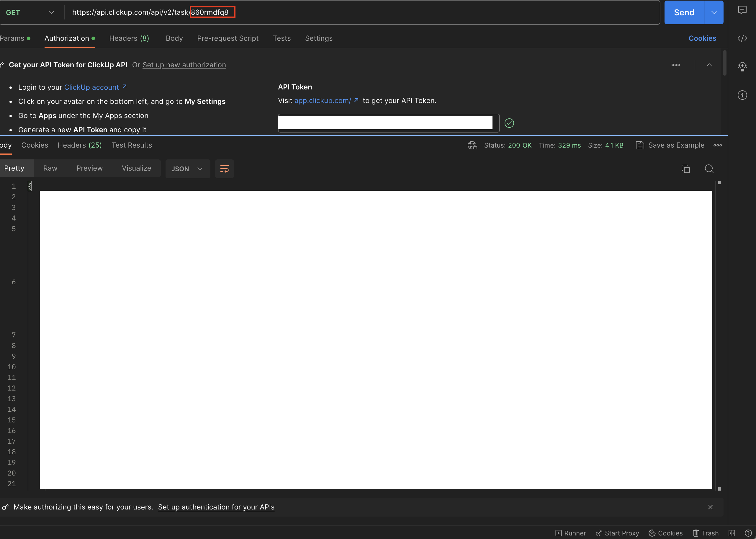Toggle the Cookies panel
The image size is (756, 539).
[x=702, y=38]
